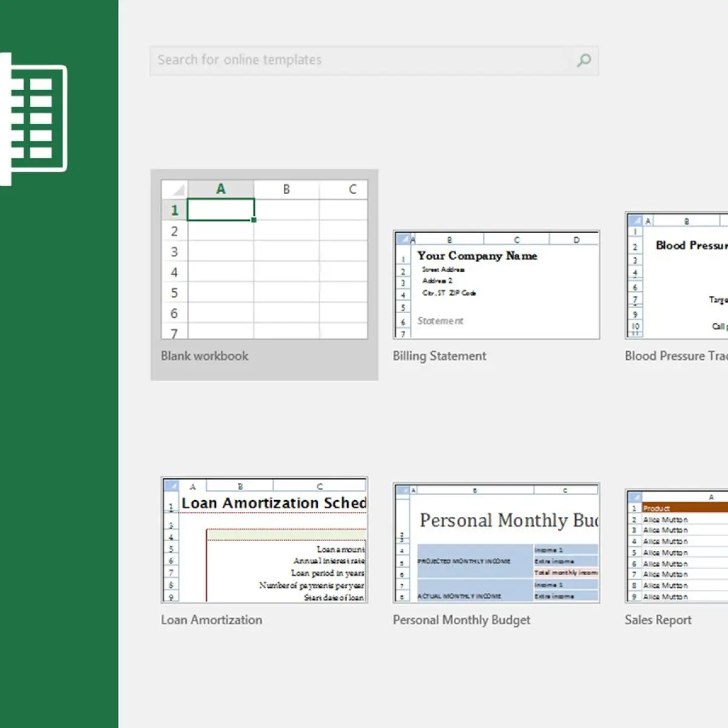Open the Sales Report template thumbnail
The width and height of the screenshot is (728, 728).
676,546
